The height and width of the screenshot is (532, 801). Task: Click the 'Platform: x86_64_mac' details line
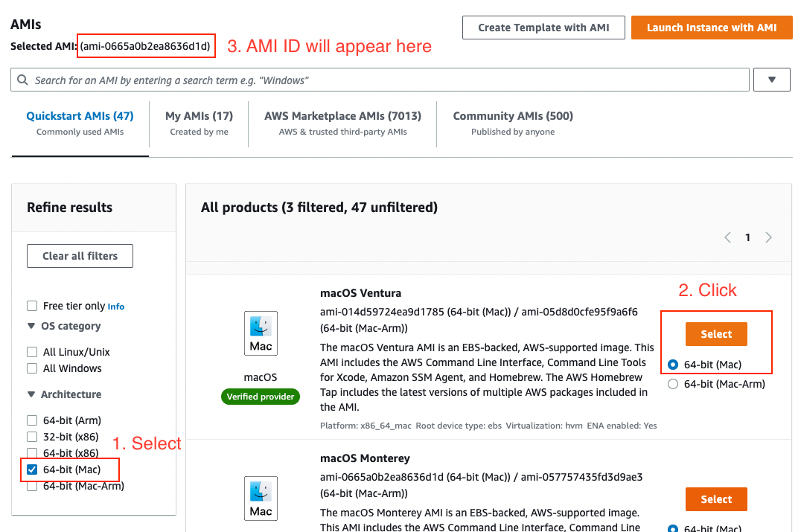coord(366,426)
